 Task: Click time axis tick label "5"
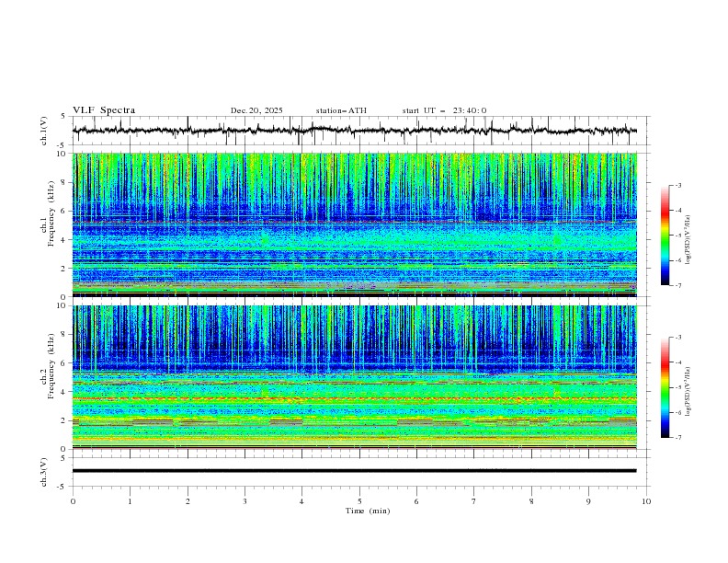pyautogui.click(x=359, y=501)
